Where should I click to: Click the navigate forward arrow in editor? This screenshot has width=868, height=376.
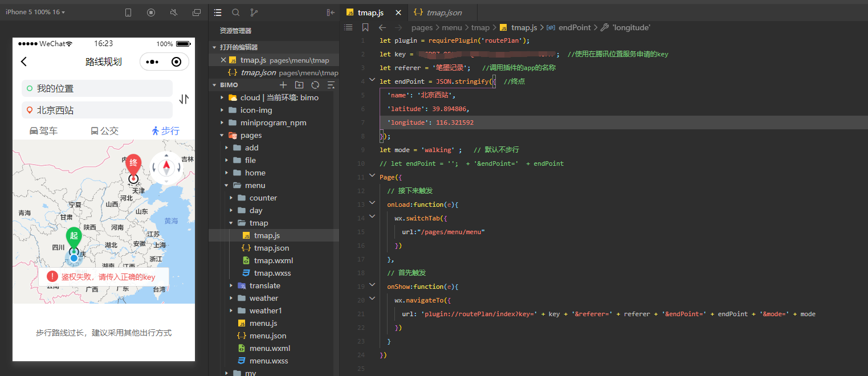pos(399,27)
